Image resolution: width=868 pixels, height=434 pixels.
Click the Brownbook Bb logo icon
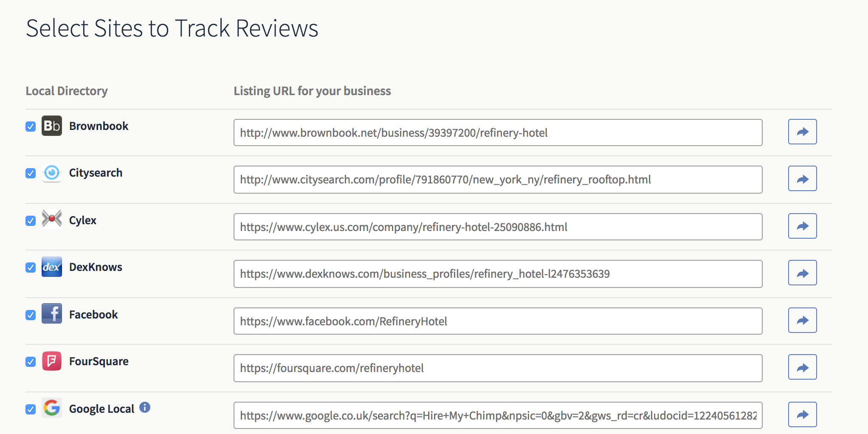pyautogui.click(x=52, y=126)
